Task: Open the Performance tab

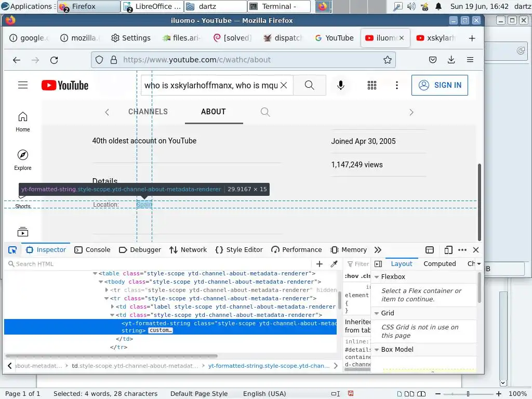Action: (x=296, y=250)
